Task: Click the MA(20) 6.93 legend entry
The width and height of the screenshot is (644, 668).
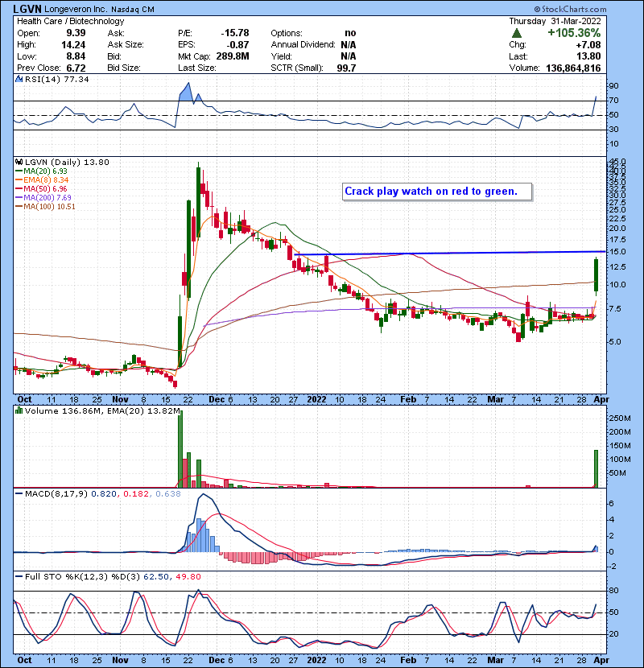Action: pos(45,171)
